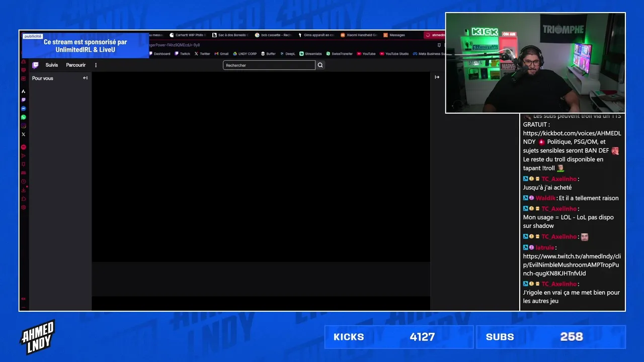Switch to the Carhartt WIP tab

(x=188, y=35)
